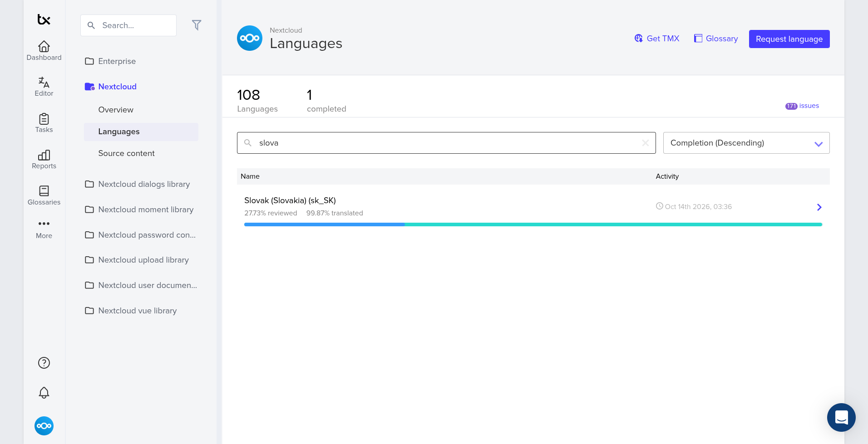Select Source content menu item
The image size is (868, 444).
[x=127, y=153]
